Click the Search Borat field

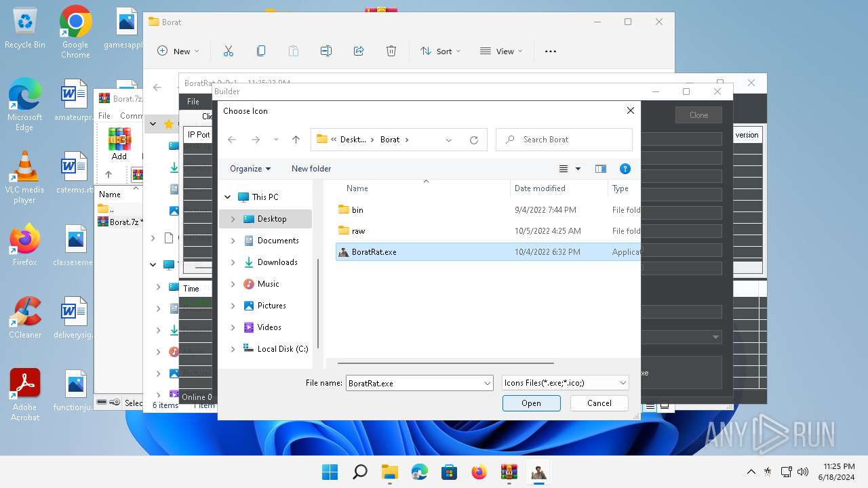click(564, 140)
